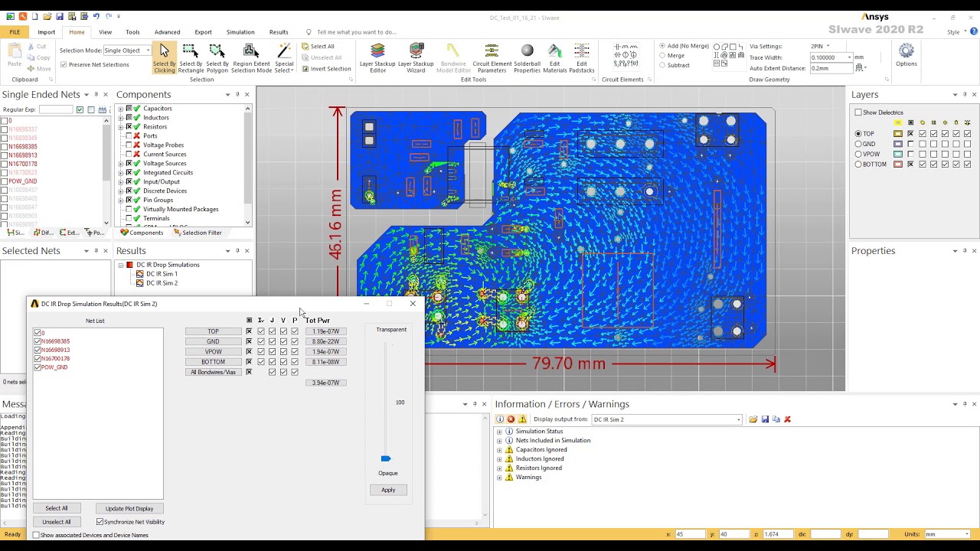The image size is (980, 551).
Task: Expand the Capacitors tree node
Action: tap(120, 109)
